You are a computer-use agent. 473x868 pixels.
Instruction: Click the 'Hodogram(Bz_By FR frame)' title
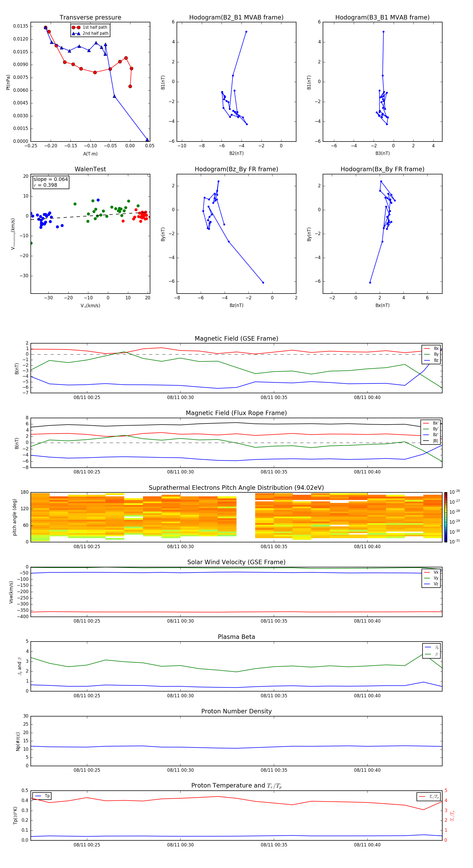click(236, 169)
